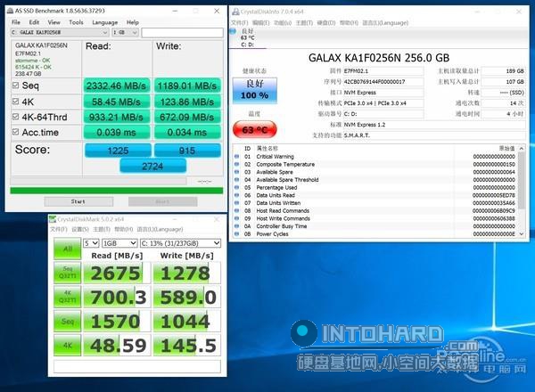Click the CrystalDiskMark bottom comment field
Viewport: 535px width, 392px height.
click(137, 366)
